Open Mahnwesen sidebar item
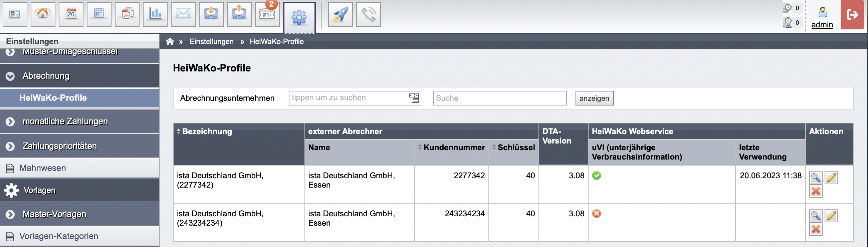Screen dimensions: 868x247 79,168
